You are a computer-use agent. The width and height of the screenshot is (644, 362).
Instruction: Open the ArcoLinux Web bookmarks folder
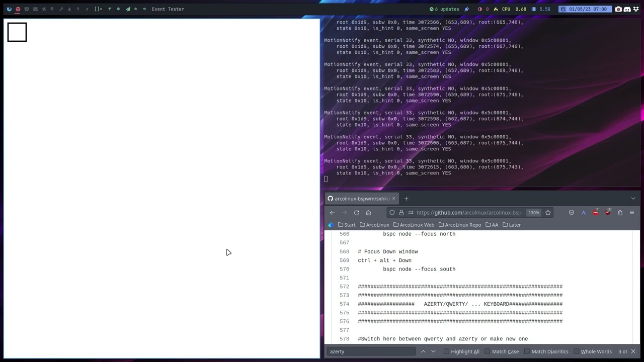pyautogui.click(x=414, y=225)
